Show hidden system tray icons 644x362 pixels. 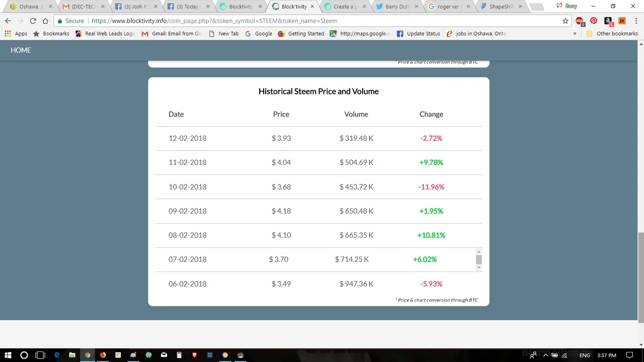[545, 355]
